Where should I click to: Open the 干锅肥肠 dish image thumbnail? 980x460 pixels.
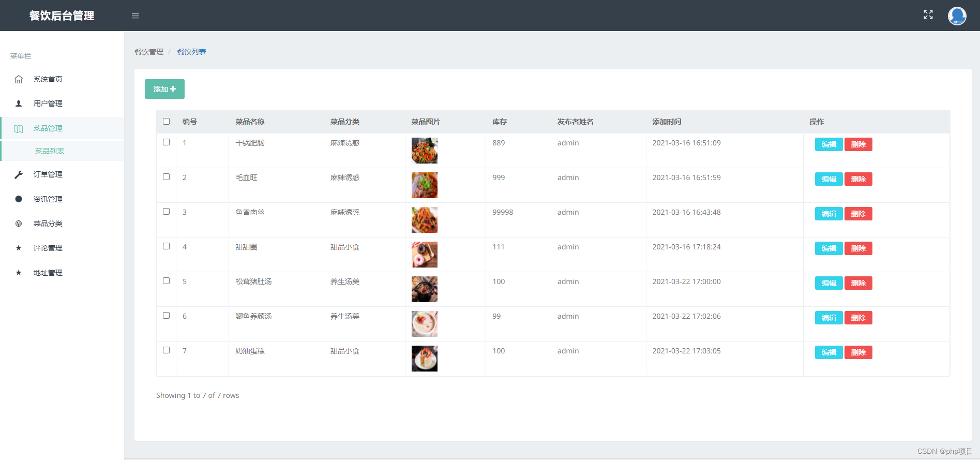(x=425, y=151)
